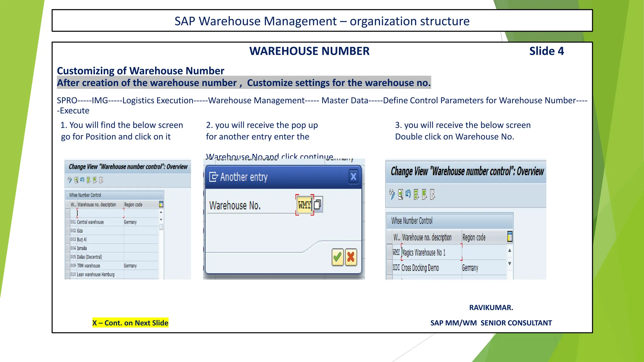Open table settings icon beside Region code in Central warehouse list

point(161,204)
